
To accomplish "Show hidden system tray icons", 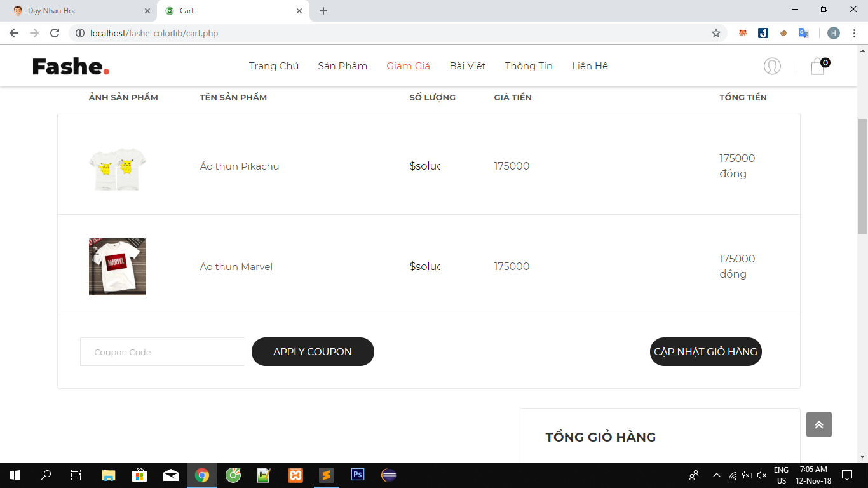I will click(716, 475).
